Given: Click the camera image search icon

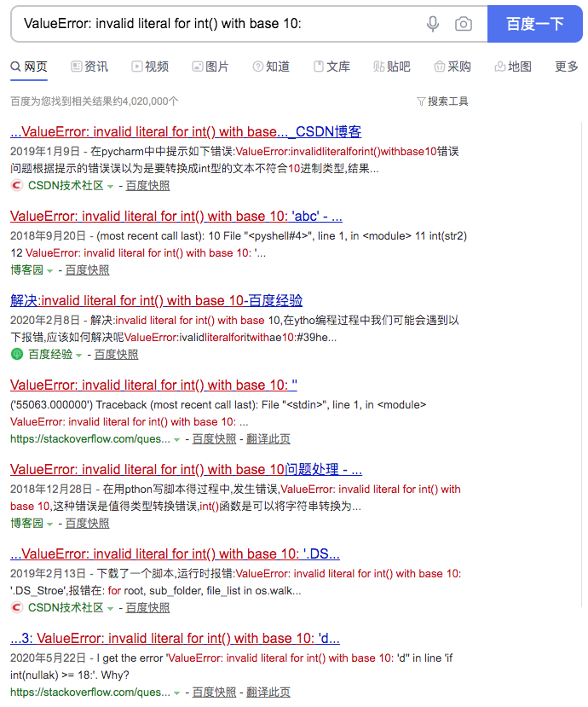Looking at the screenshot, I should [464, 24].
